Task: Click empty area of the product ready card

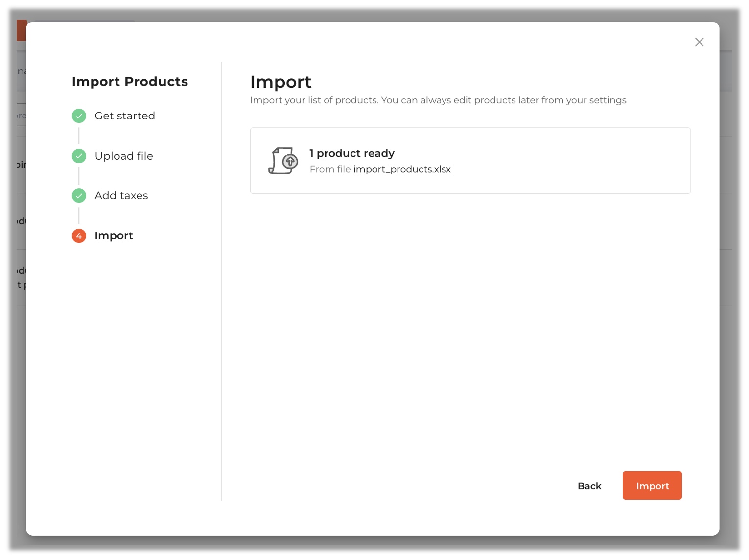Action: point(563,161)
